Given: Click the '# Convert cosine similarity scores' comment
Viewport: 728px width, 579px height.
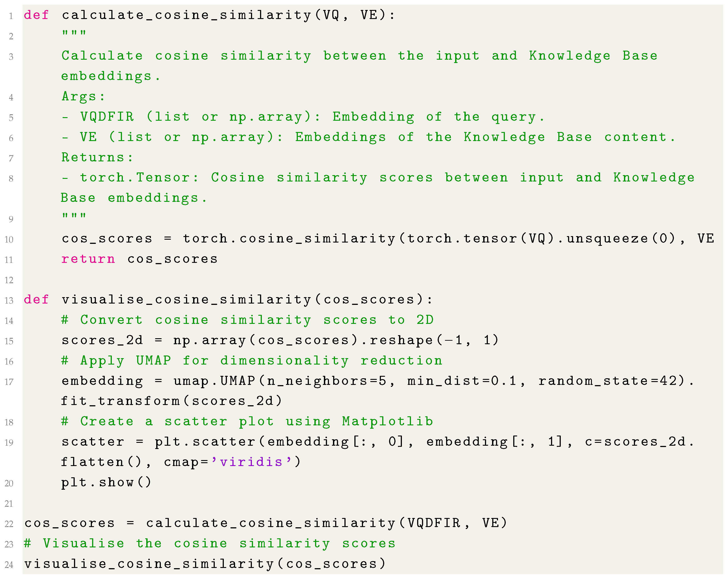Looking at the screenshot, I should 247,320.
